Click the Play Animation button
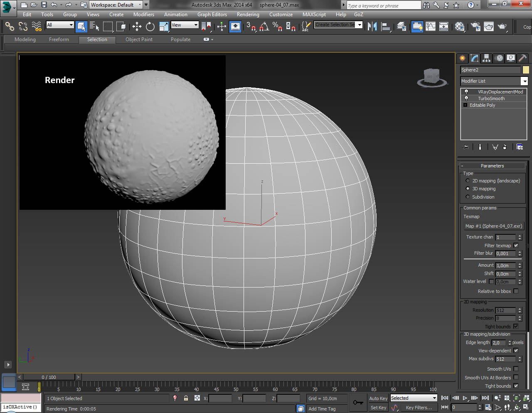The image size is (532, 413). tap(465, 398)
